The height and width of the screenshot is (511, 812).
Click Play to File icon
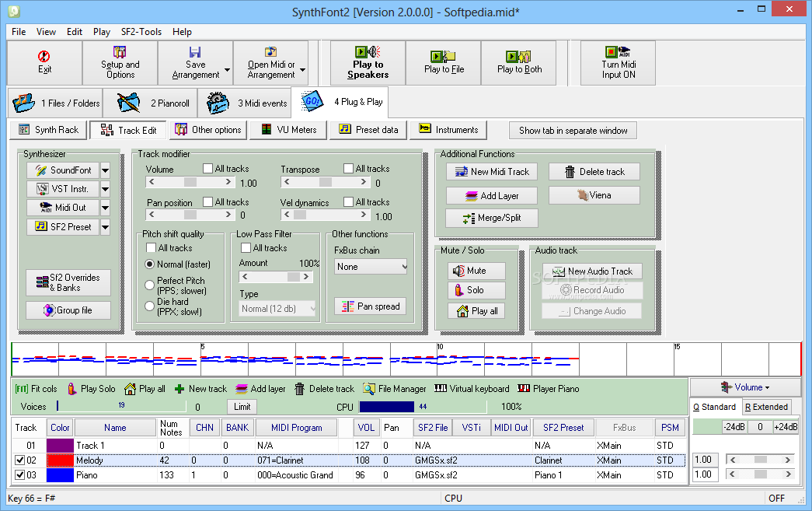[x=443, y=56]
